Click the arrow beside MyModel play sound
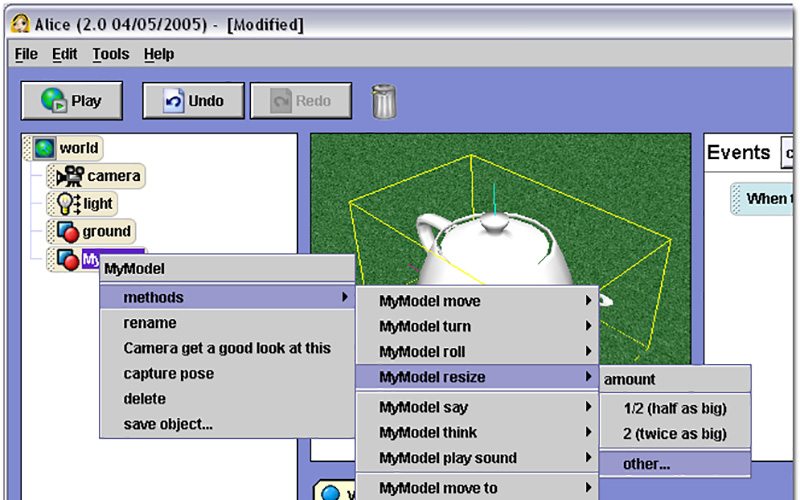This screenshot has height=500, width=800. [588, 457]
